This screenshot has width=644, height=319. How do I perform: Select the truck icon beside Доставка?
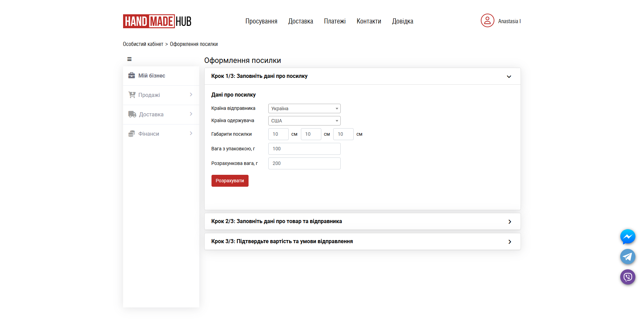[x=132, y=114]
